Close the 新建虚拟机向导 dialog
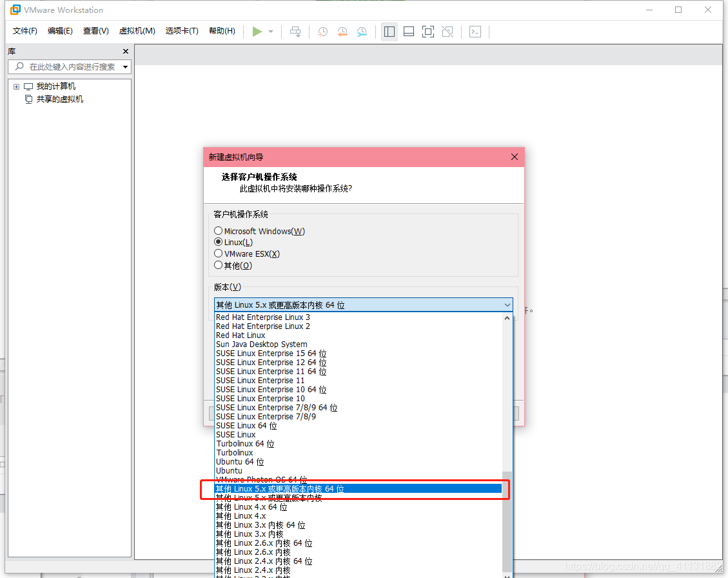 [x=515, y=157]
